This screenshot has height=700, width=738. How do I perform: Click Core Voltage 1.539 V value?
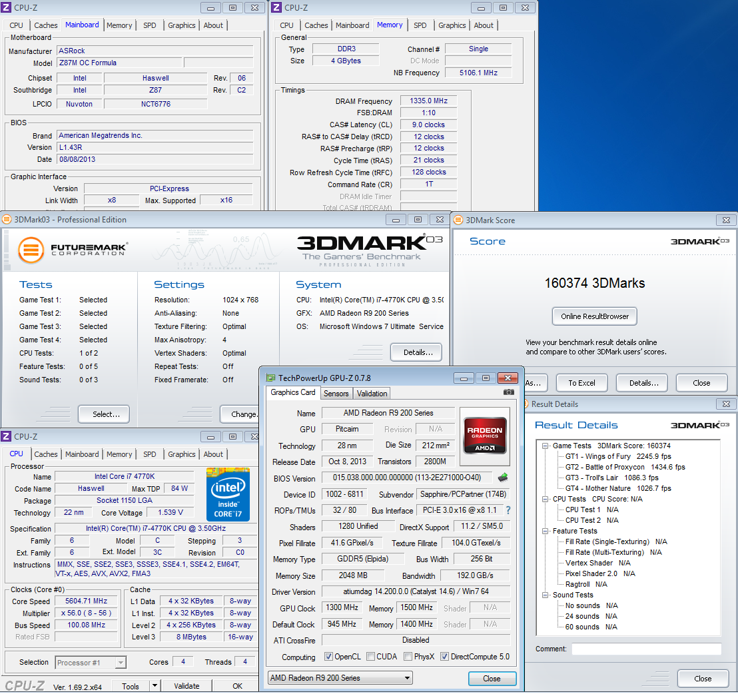(x=171, y=512)
